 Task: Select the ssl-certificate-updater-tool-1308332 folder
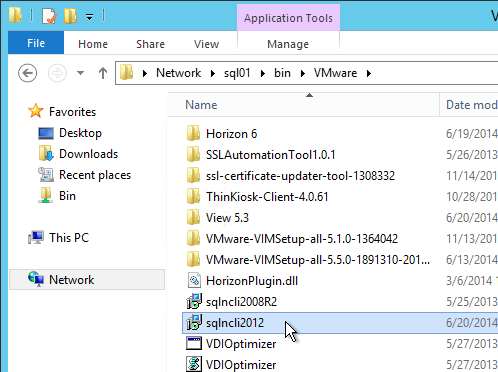(300, 176)
